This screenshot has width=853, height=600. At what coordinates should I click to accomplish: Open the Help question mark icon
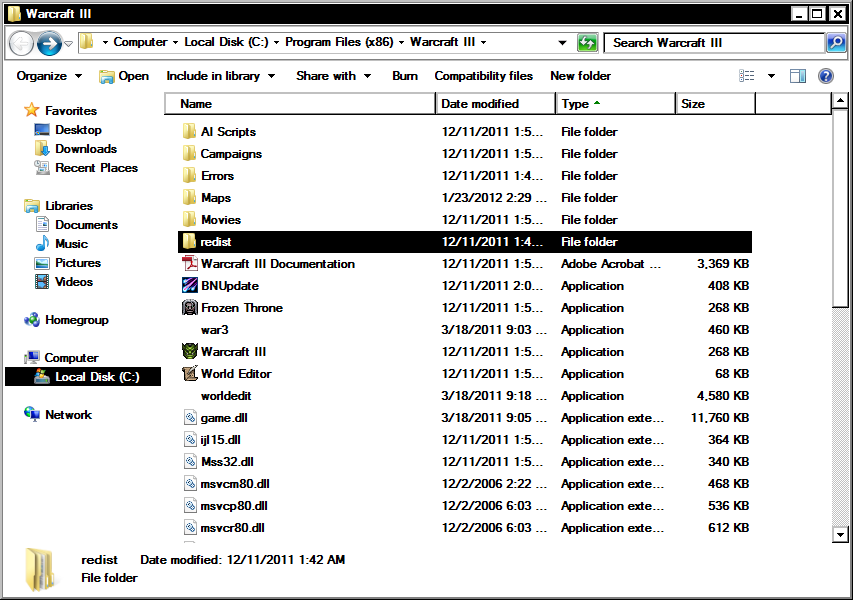[826, 76]
